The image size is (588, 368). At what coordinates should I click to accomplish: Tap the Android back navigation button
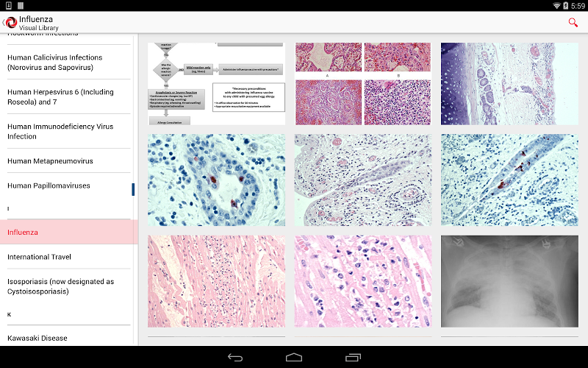(235, 357)
